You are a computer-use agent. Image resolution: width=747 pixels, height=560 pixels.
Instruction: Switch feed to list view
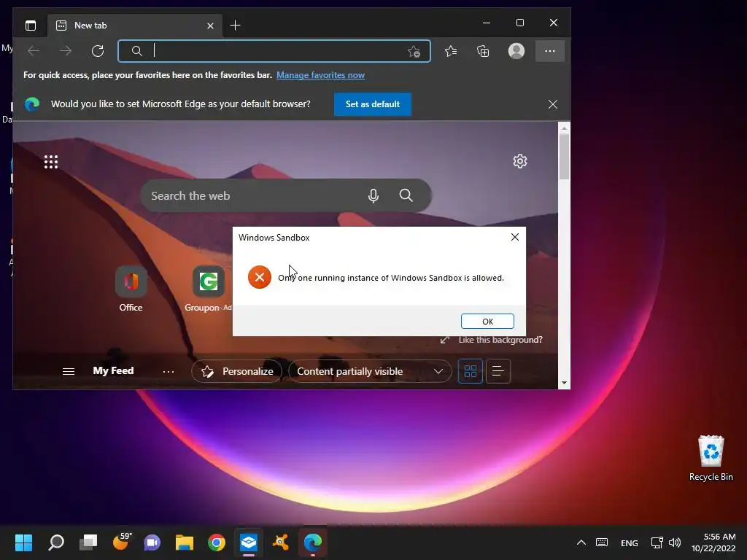click(x=498, y=371)
